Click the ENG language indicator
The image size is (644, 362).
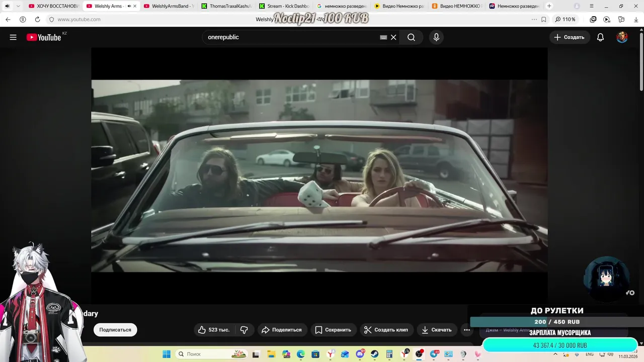click(590, 354)
